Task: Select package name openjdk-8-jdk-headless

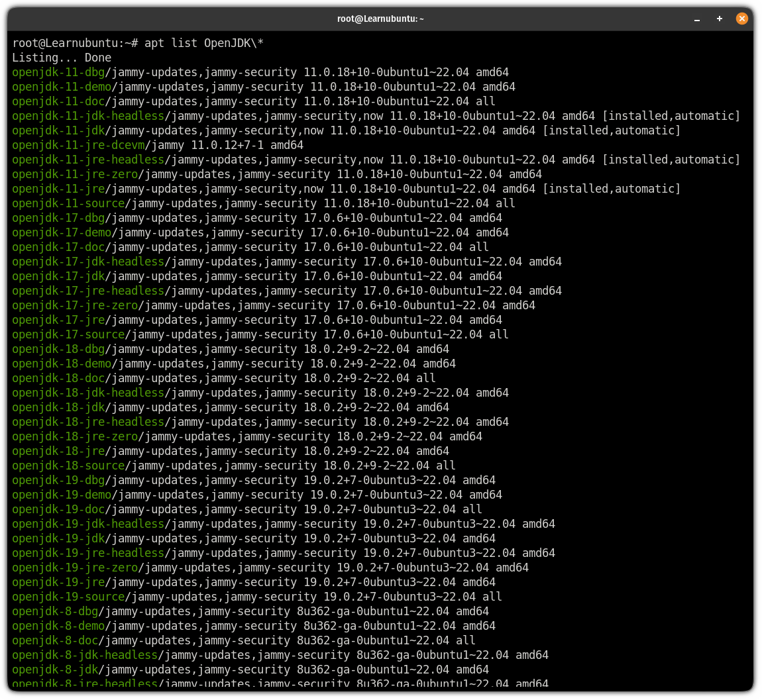Action: pos(85,656)
